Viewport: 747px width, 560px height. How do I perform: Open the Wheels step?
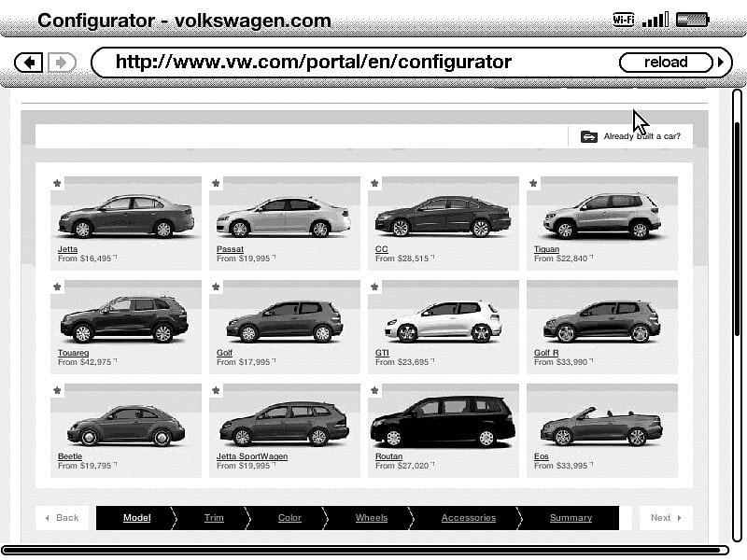coord(372,518)
